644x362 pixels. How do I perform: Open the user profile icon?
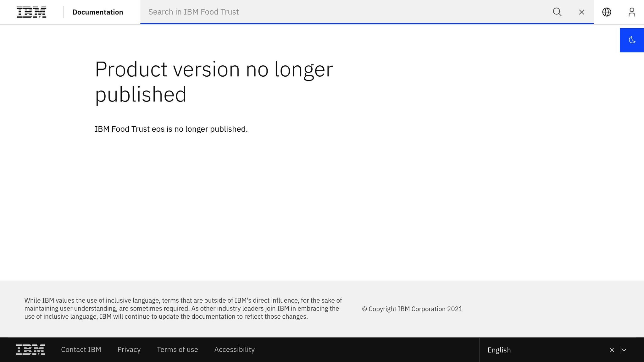coord(632,12)
